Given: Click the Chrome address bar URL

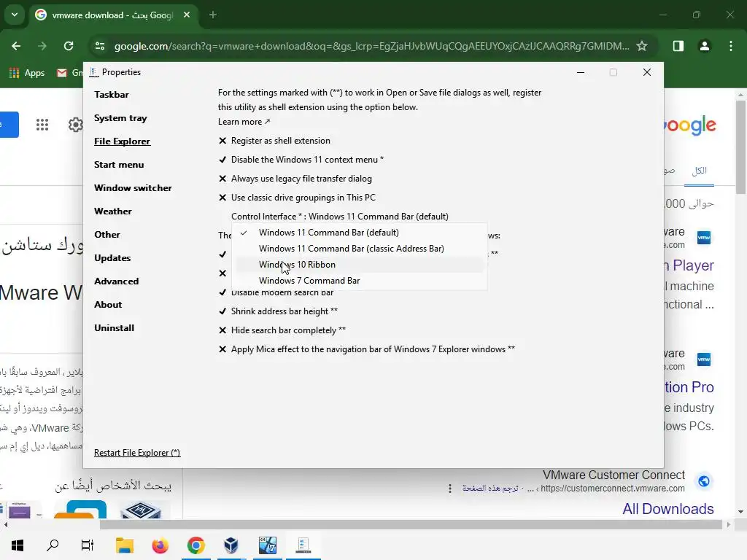Looking at the screenshot, I should 371,46.
